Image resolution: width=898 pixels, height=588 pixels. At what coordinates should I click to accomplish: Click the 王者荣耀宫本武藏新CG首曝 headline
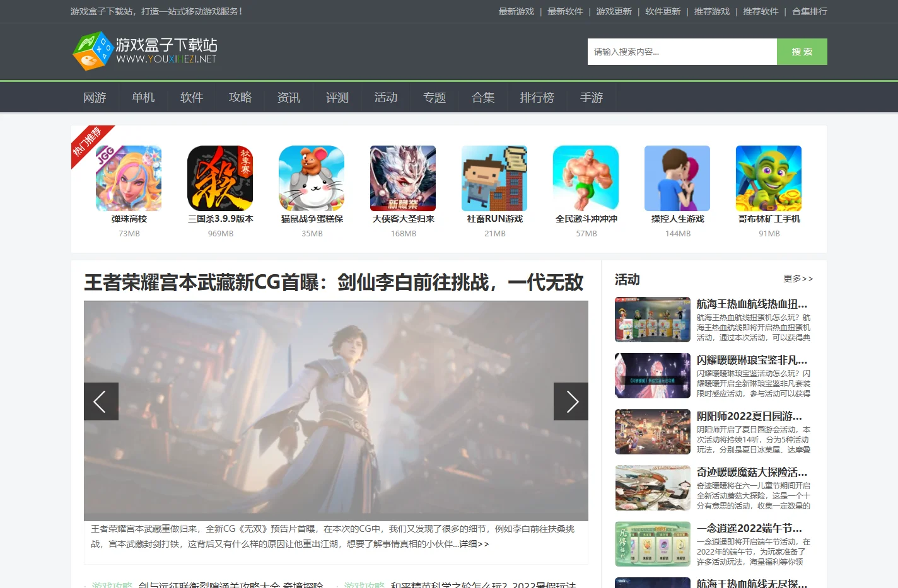[x=334, y=282]
